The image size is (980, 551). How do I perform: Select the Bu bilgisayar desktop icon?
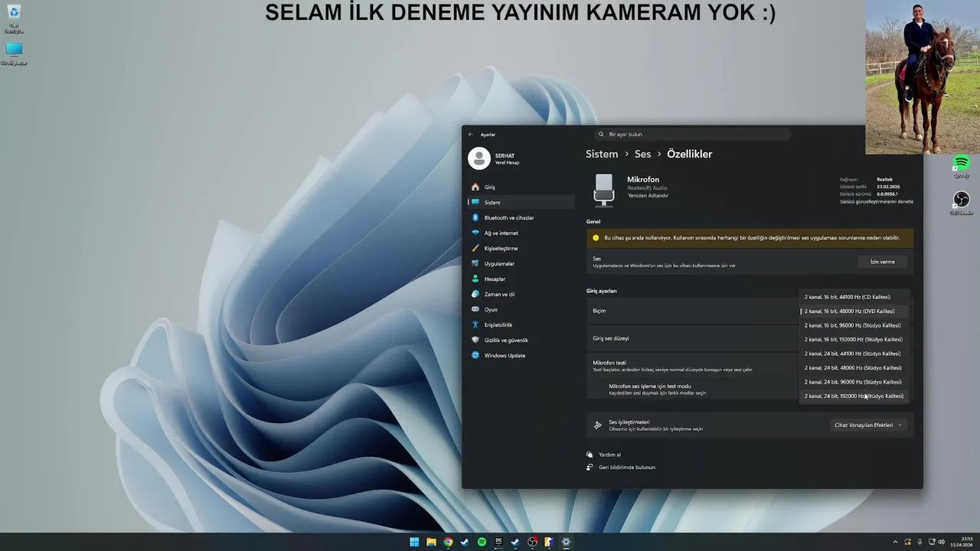[14, 53]
